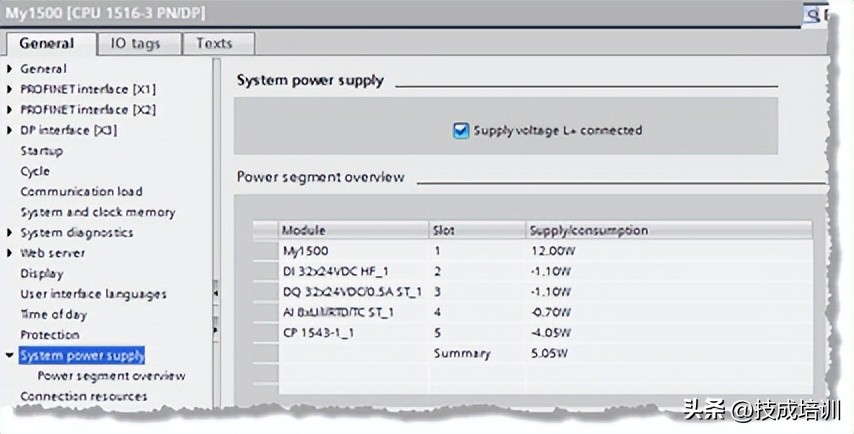The width and height of the screenshot is (854, 434).
Task: Switch to the IO tags tab
Action: (x=135, y=43)
